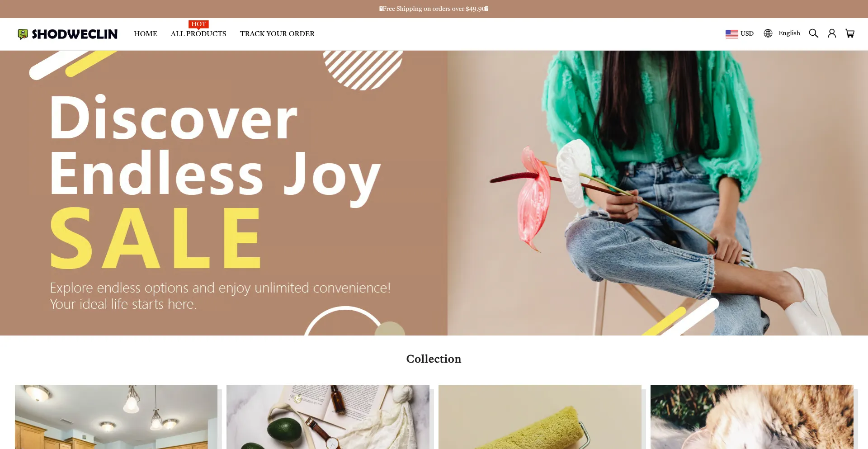Click the red HOT badge
Viewport: 868px width, 449px height.
(198, 24)
